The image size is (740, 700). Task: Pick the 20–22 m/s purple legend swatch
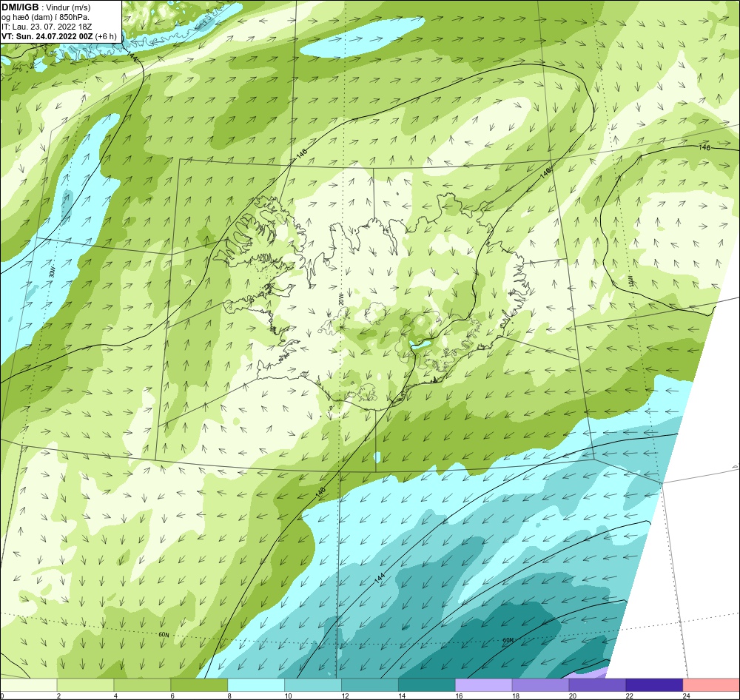click(597, 685)
